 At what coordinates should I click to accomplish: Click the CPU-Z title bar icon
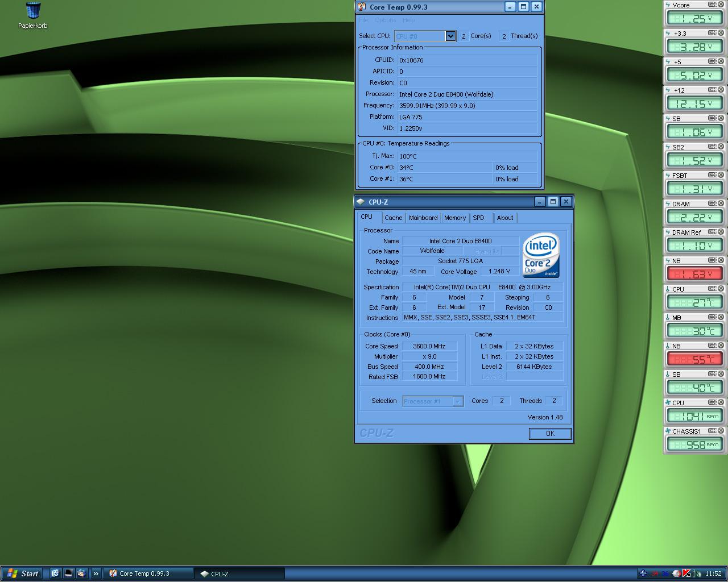[360, 202]
